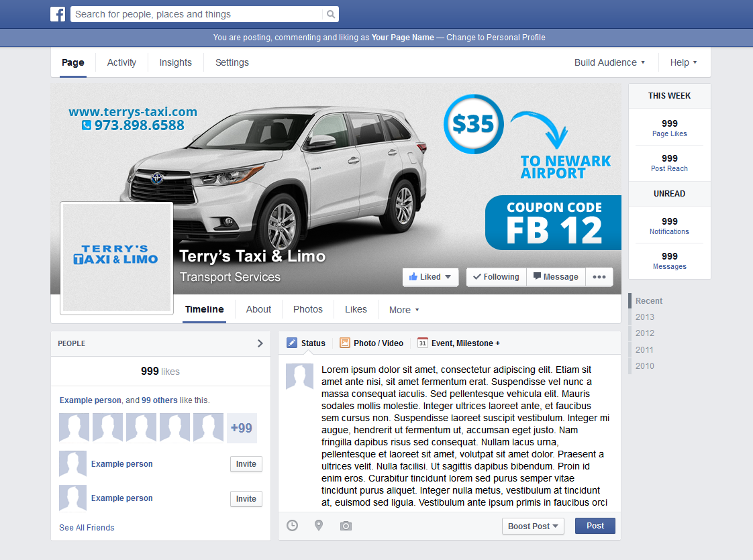
Task: Click the location pin icon
Action: (x=318, y=525)
